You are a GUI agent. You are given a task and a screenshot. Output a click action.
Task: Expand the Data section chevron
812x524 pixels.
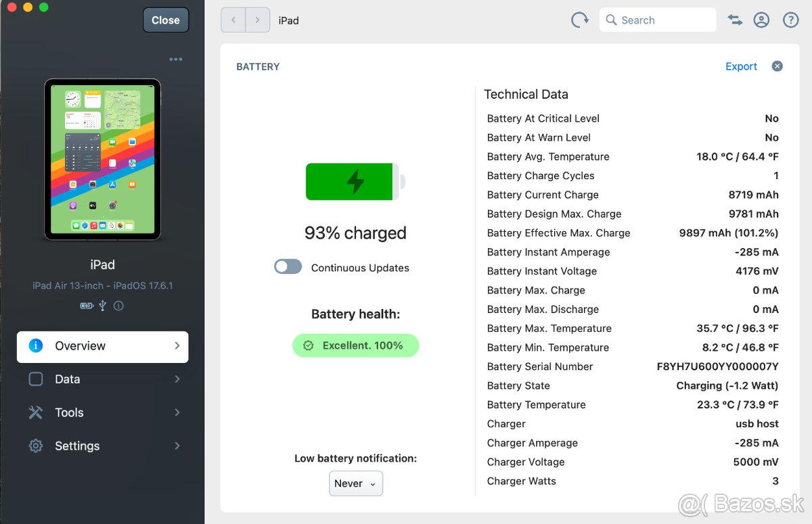coord(177,379)
